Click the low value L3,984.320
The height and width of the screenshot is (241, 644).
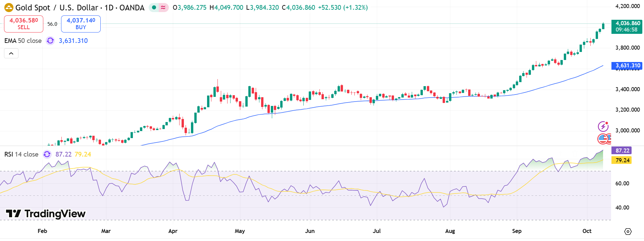[262, 7]
